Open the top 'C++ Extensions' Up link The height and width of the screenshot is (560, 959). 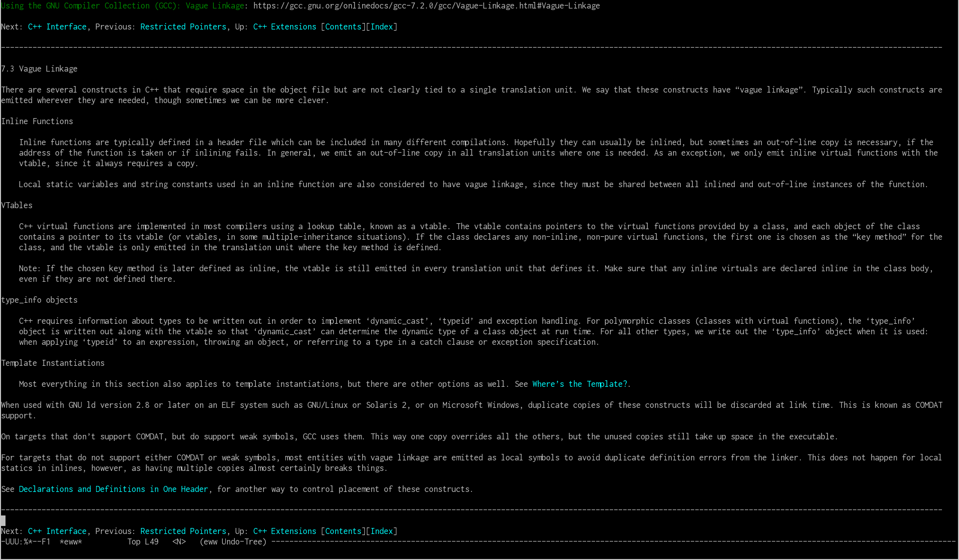(284, 27)
